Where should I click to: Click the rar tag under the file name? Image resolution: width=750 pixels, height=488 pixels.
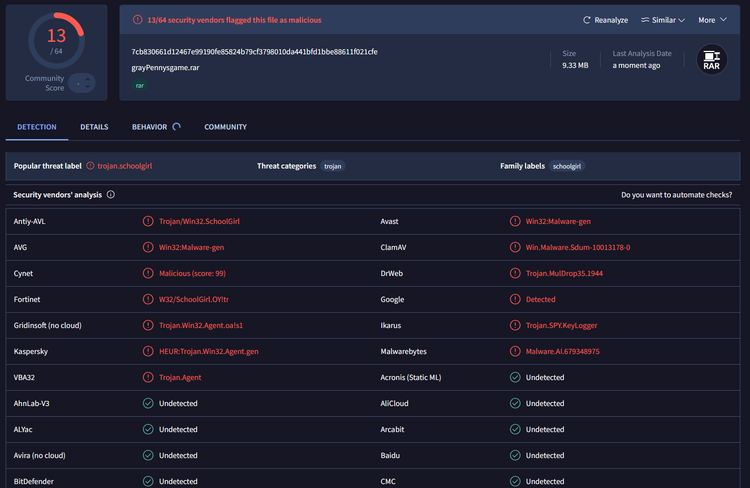[139, 86]
